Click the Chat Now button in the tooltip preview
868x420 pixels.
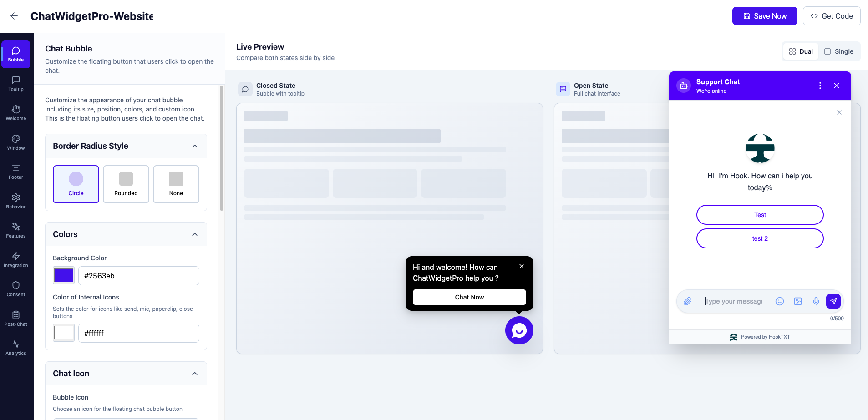(x=469, y=297)
